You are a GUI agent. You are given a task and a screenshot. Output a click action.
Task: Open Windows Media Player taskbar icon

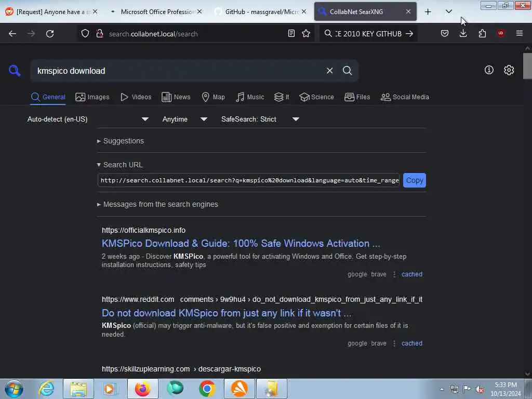click(110, 389)
